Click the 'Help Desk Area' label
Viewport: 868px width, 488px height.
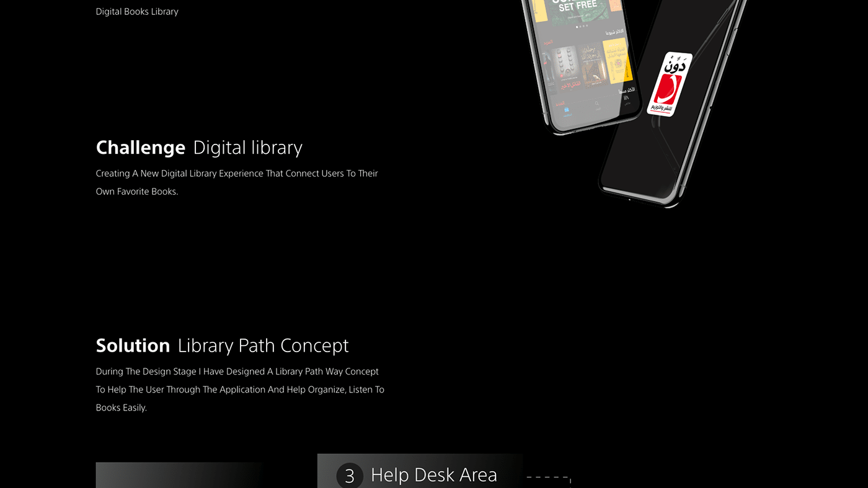[434, 475]
